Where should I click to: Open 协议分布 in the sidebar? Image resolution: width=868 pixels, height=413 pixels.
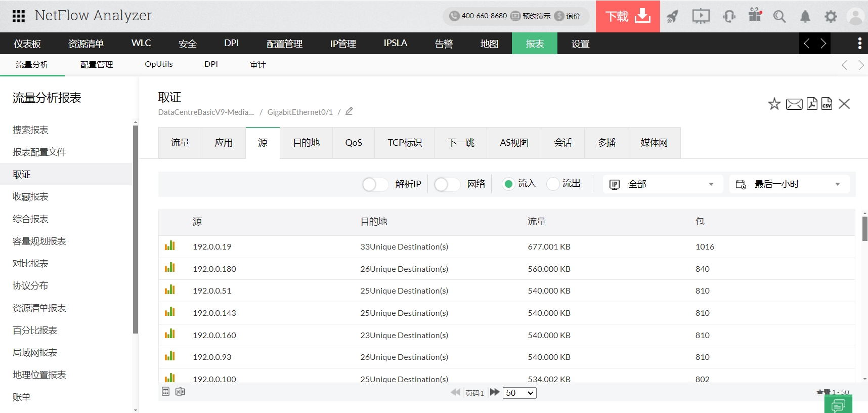point(30,286)
